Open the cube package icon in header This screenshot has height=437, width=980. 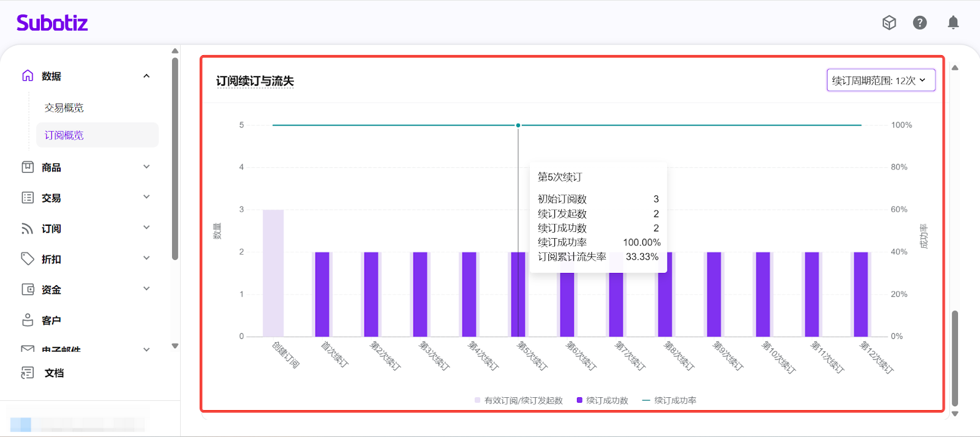tap(889, 23)
